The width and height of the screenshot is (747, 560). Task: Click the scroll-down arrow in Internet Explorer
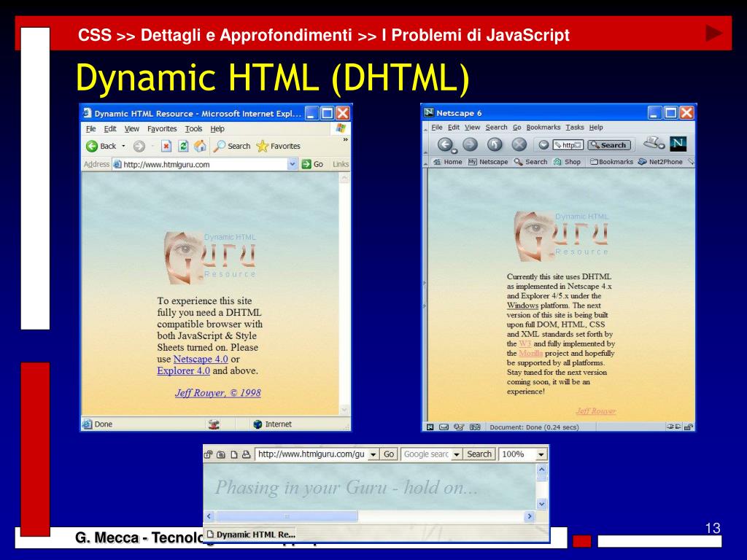click(344, 410)
